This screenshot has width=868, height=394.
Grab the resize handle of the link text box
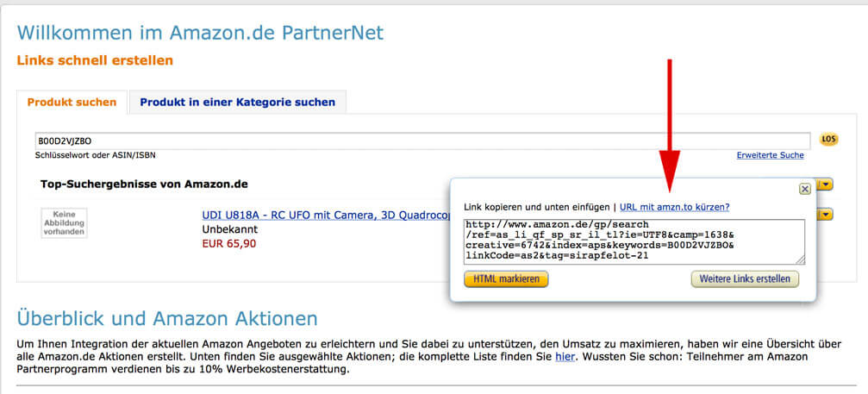(800, 260)
